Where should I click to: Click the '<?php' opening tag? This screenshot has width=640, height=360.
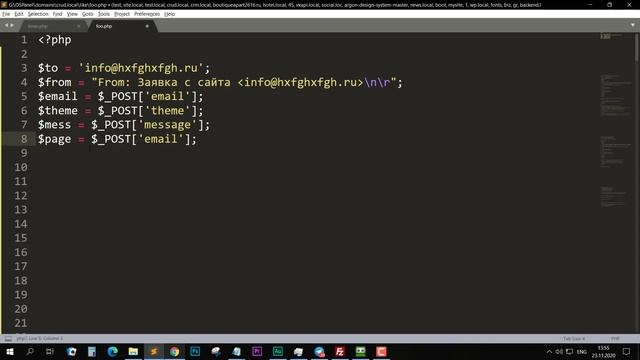tap(55, 40)
